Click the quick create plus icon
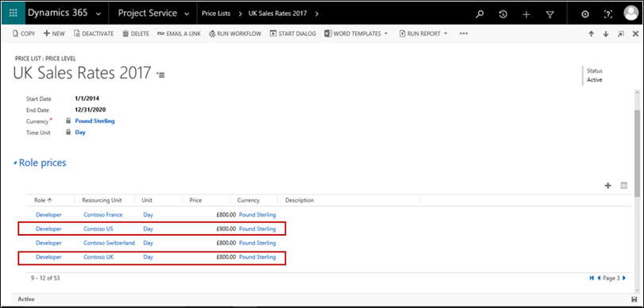644x308 pixels. [526, 14]
